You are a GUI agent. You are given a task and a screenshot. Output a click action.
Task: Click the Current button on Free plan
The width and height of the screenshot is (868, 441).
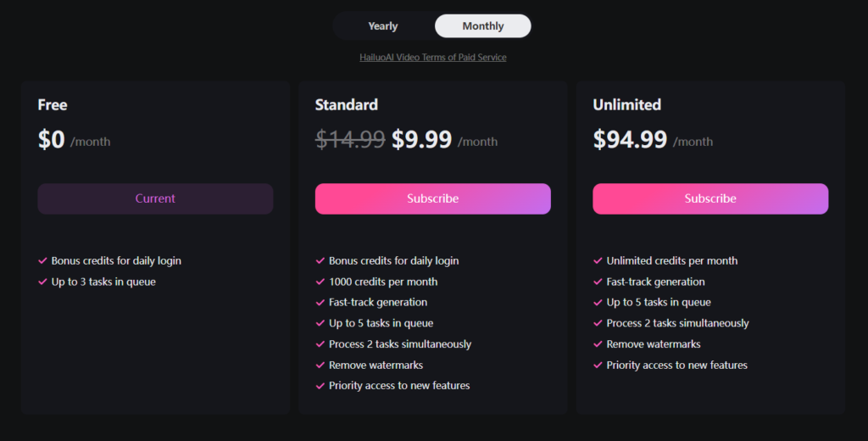click(x=156, y=198)
